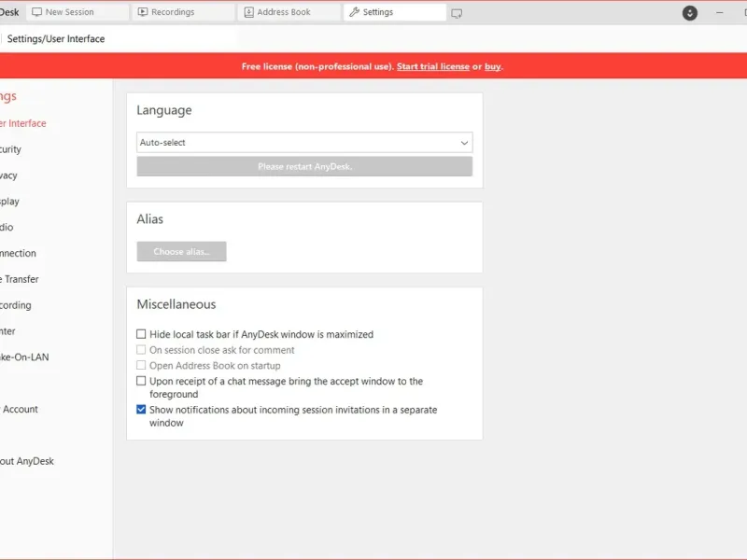Enable bring accept window to foreground on chat
This screenshot has height=560, width=747.
click(x=141, y=381)
